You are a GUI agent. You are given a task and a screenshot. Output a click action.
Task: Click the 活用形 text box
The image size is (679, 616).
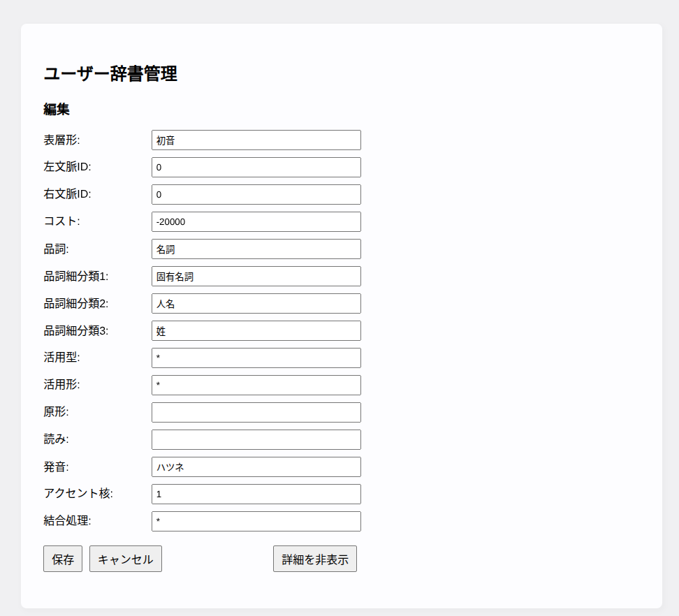[256, 385]
